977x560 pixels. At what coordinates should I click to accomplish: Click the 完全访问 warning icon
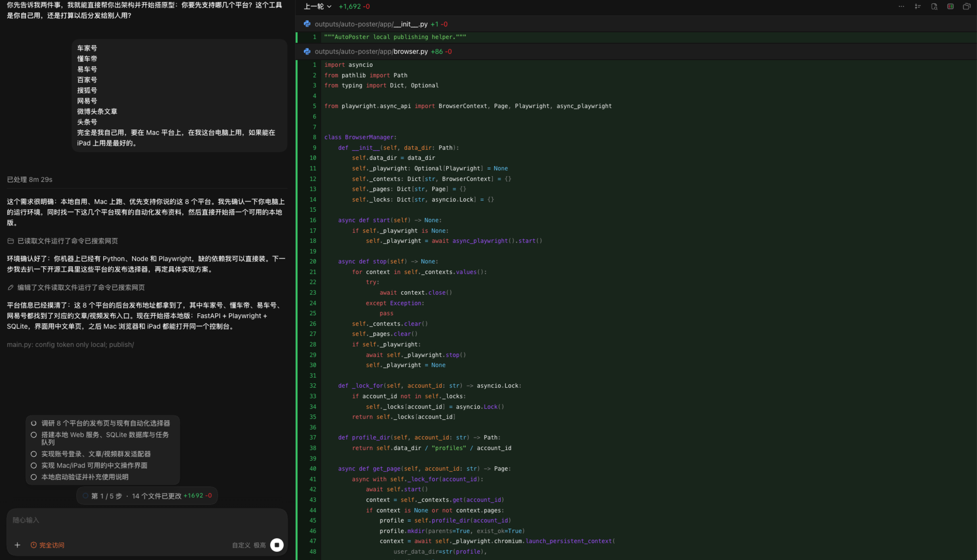(34, 545)
